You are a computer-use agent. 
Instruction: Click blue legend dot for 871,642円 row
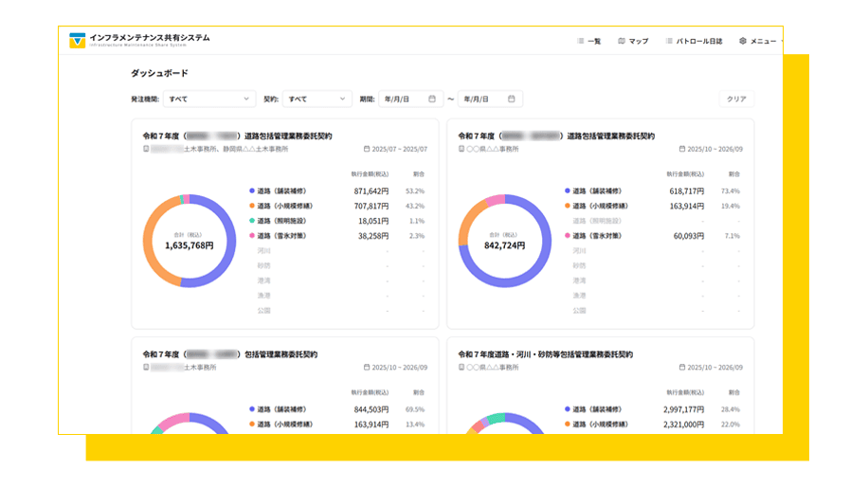click(252, 190)
